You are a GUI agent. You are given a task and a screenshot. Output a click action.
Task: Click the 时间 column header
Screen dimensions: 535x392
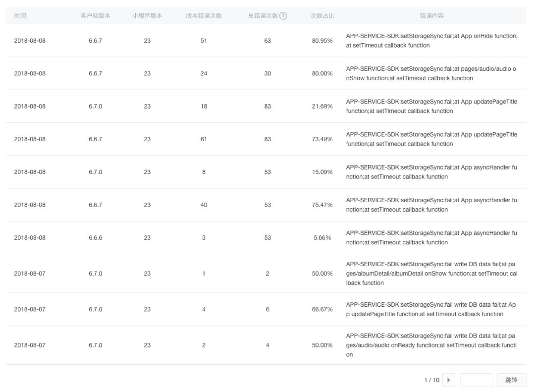click(x=20, y=16)
